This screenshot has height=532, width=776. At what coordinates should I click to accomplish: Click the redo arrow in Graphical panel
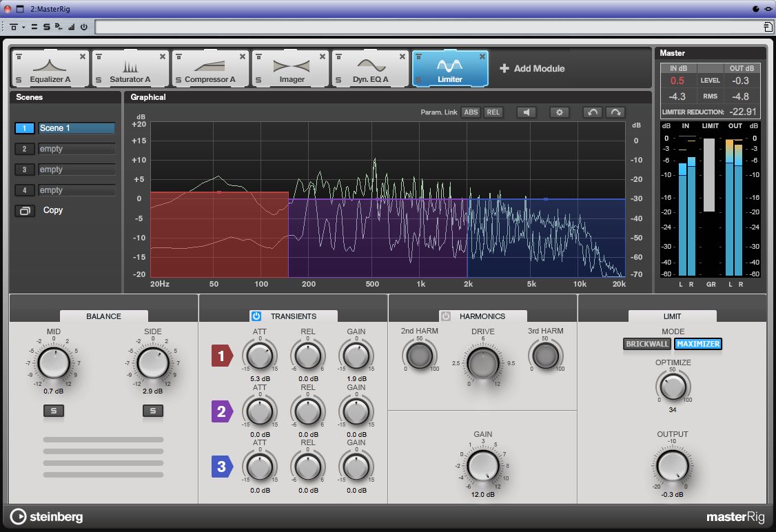point(615,112)
